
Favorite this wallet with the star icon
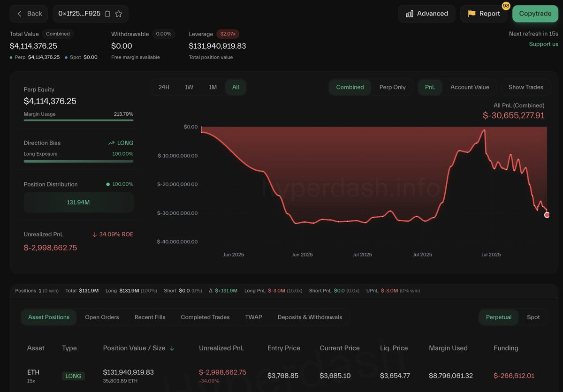119,14
